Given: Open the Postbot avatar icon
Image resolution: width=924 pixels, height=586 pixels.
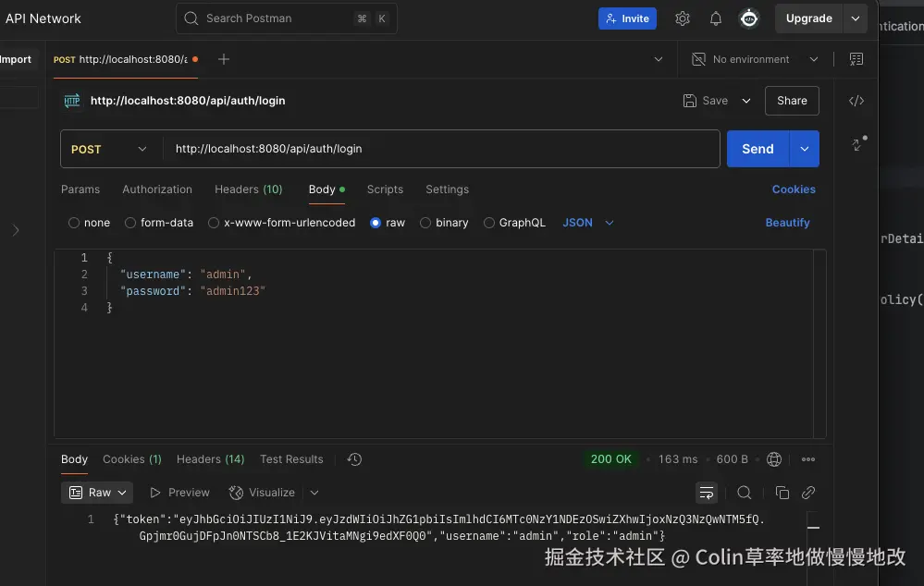Looking at the screenshot, I should tap(749, 18).
